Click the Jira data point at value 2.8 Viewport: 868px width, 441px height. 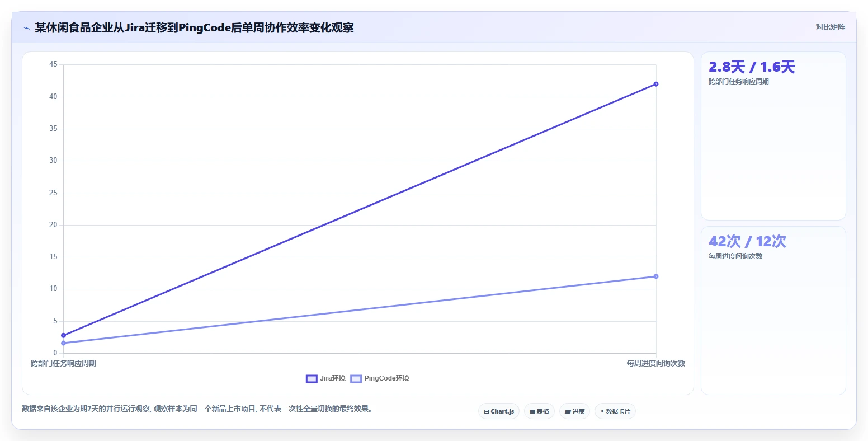point(63,335)
